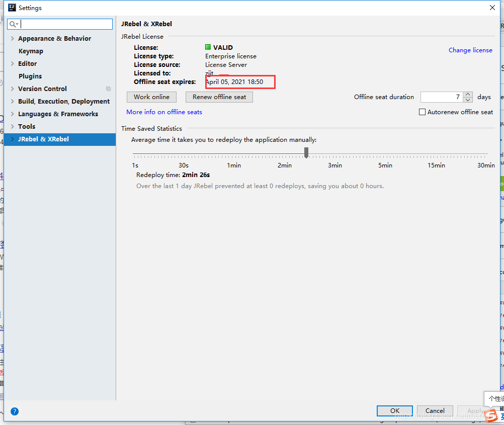
Task: Select Tools in settings tree
Action: coord(27,126)
